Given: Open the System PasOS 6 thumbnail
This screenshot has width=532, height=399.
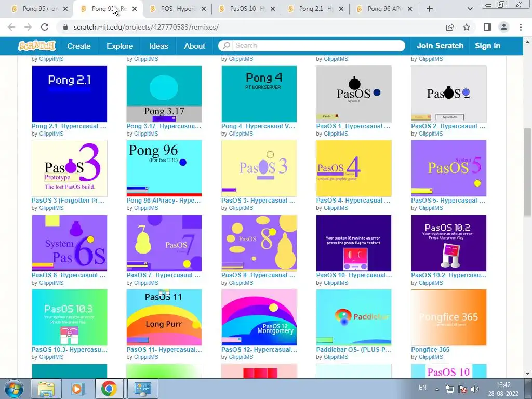Looking at the screenshot, I should (70, 243).
